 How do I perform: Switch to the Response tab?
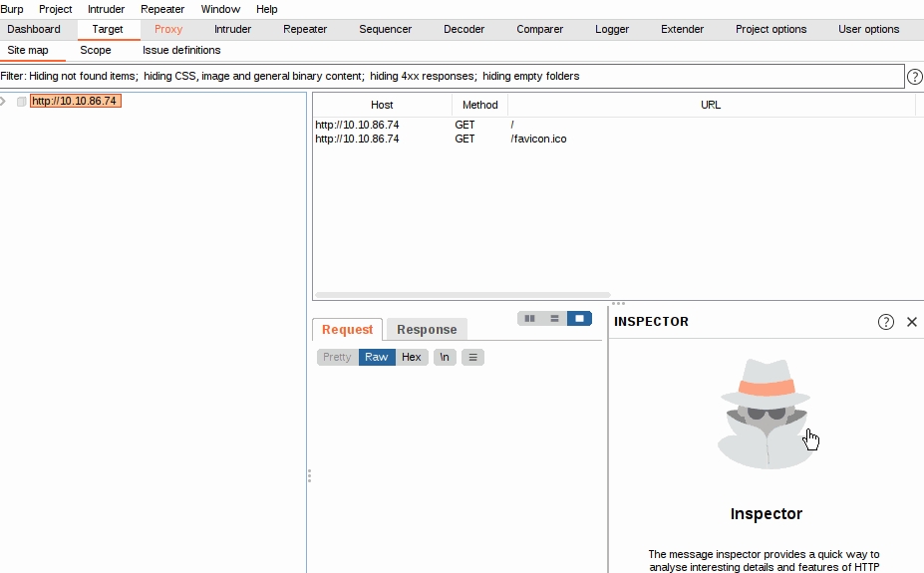(x=427, y=330)
